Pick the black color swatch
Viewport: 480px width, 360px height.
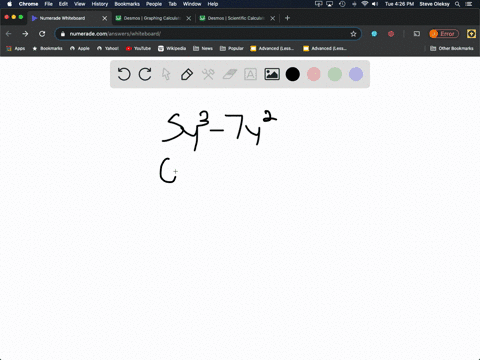point(293,74)
